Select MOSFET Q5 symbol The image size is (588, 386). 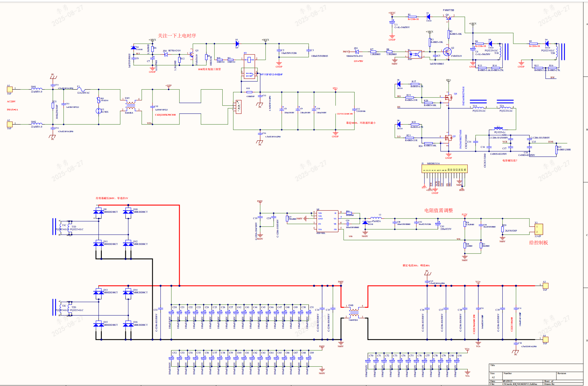point(448,138)
